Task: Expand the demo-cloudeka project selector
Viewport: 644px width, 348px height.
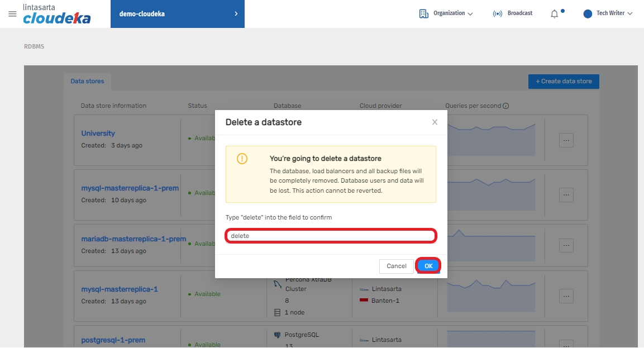Action: [177, 14]
